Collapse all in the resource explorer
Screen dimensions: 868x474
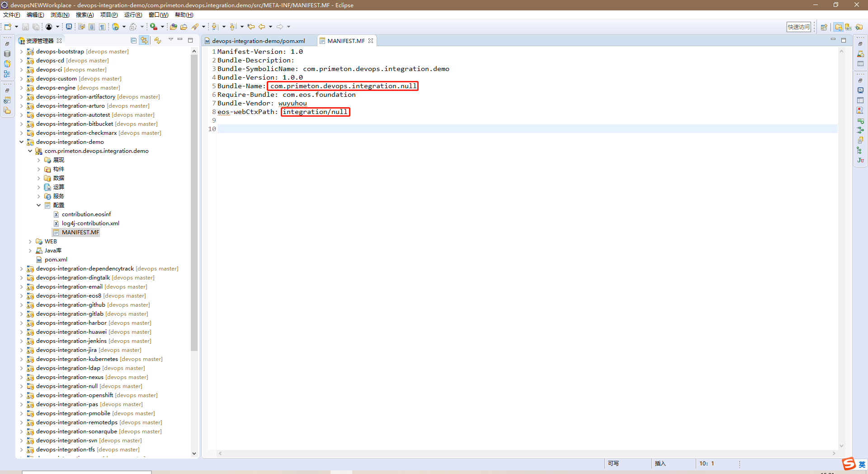point(134,41)
